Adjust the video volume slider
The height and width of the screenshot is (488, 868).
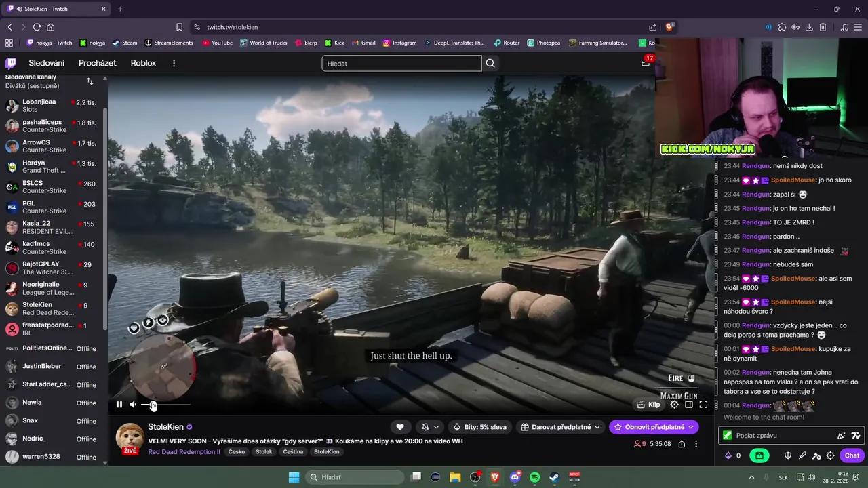click(165, 405)
